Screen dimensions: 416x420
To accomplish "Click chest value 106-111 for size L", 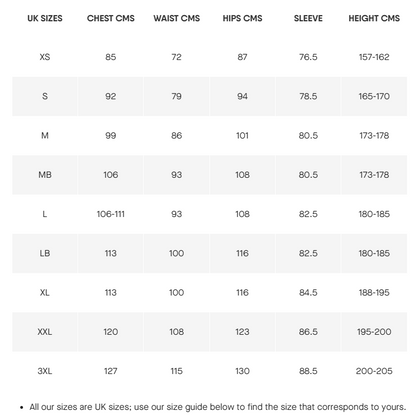I will pos(111,214).
